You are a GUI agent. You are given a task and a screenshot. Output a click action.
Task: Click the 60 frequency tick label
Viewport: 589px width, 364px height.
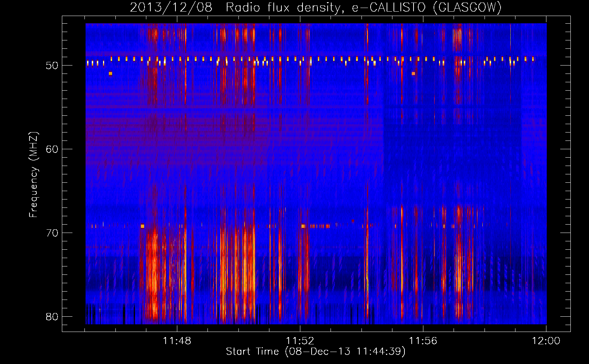tap(52, 149)
